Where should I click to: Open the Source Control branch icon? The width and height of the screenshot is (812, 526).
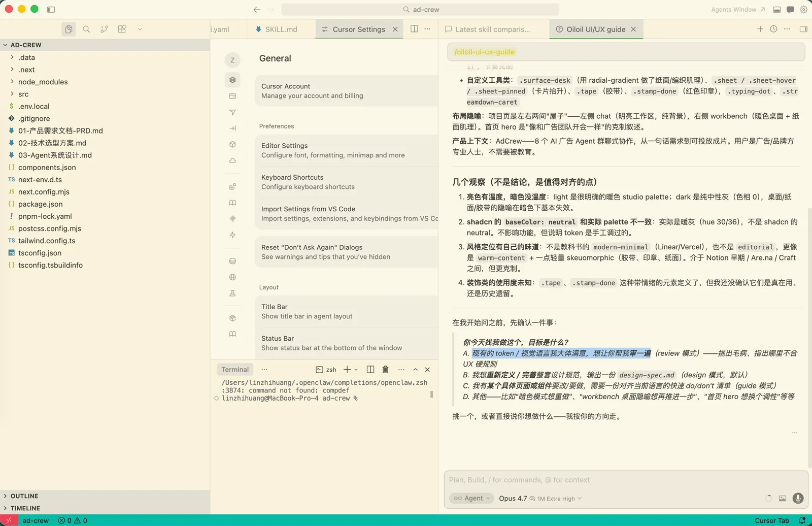coord(104,29)
